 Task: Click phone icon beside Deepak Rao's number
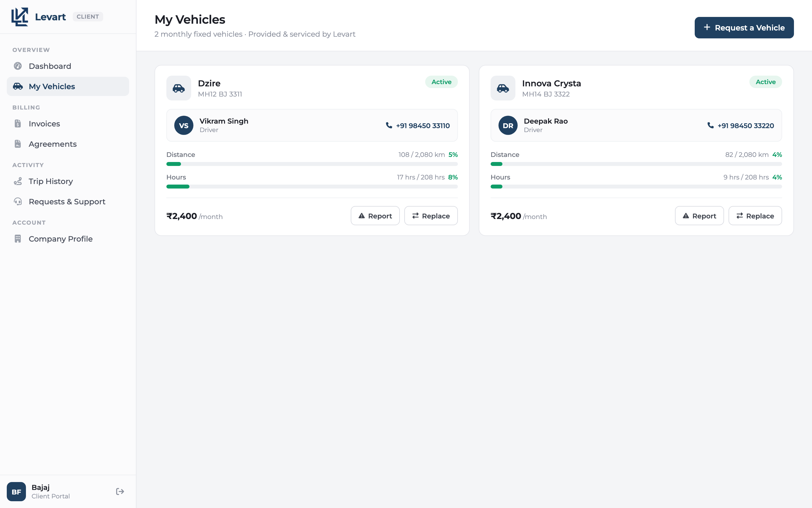710,125
